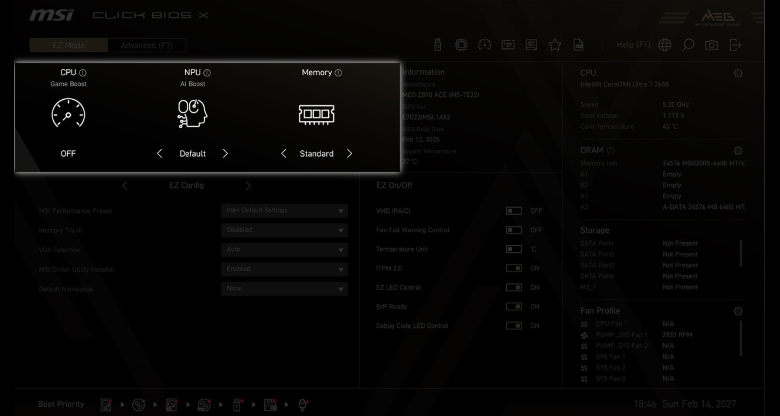Click the Storage list scrollbar
The width and height of the screenshot is (780, 416).
click(x=741, y=254)
